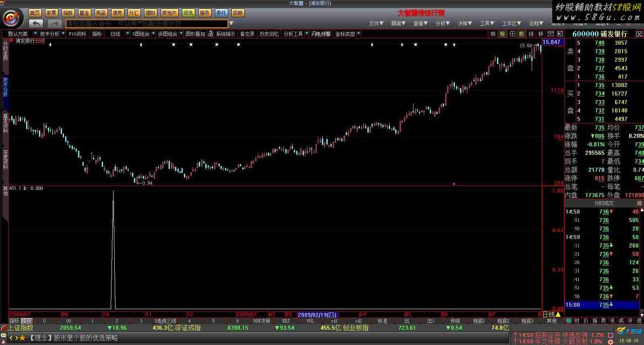Open the 外汇 forex section
Screen dimensions: 644x345
(134, 13)
